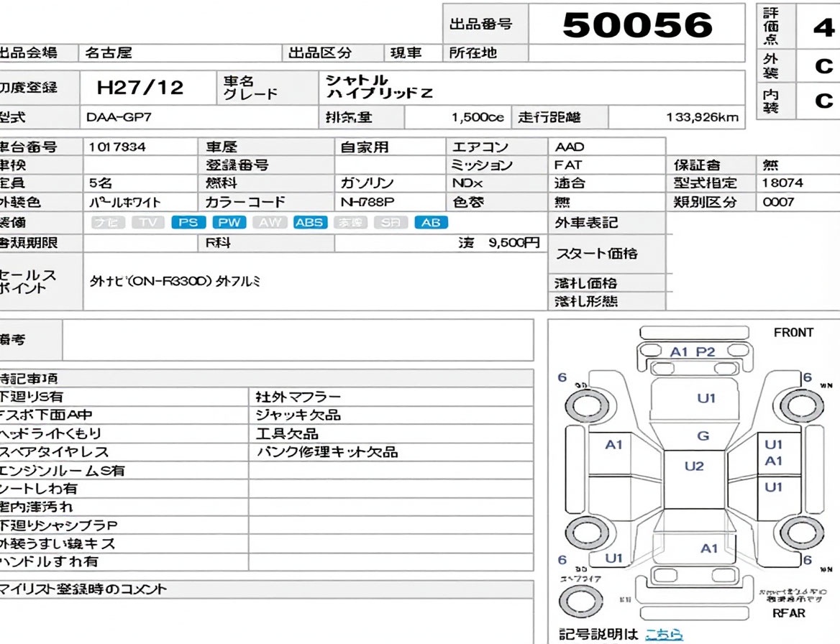Click the fuel type ガソリン

click(367, 183)
